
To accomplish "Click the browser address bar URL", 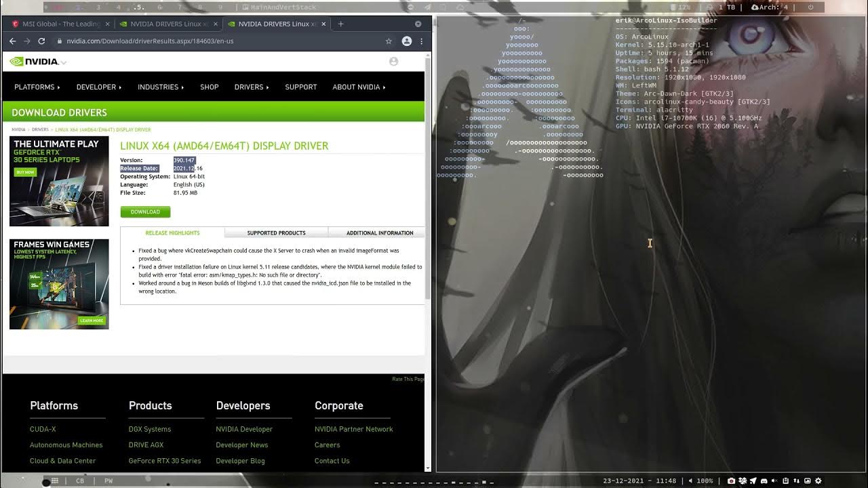I will (150, 41).
